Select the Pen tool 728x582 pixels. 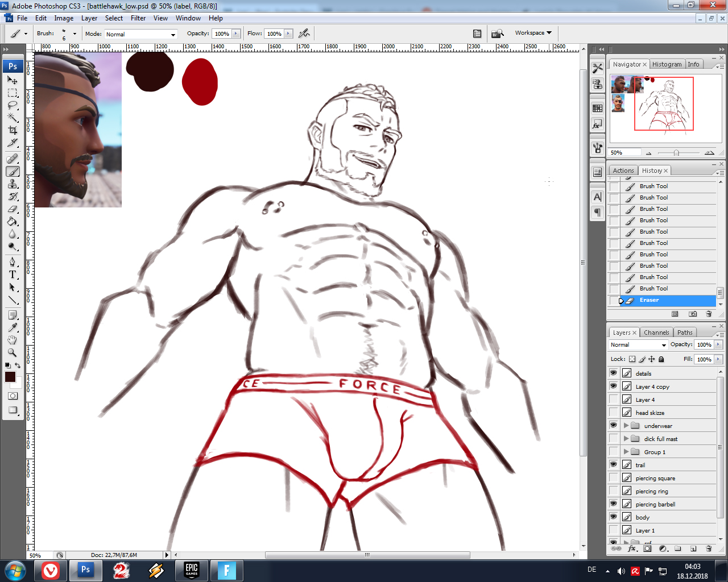coord(13,262)
